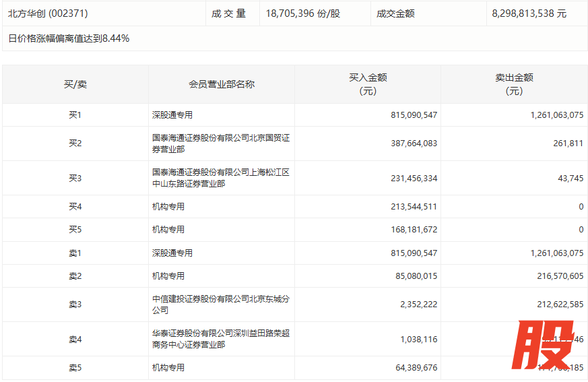Click the 日价格涨幅偏离值达到8.44% notice text
Screen dimensions: 588x382
pos(69,38)
